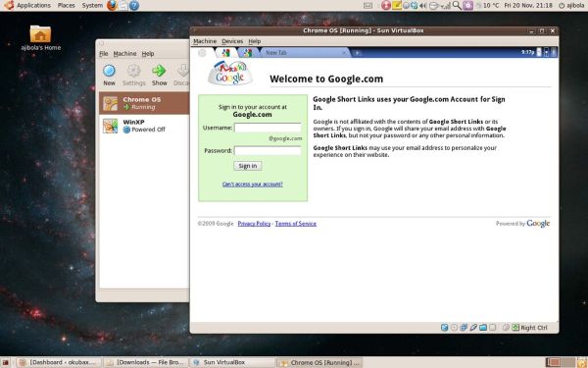Close the New Tab tab
This screenshot has height=368, width=588.
(x=344, y=53)
